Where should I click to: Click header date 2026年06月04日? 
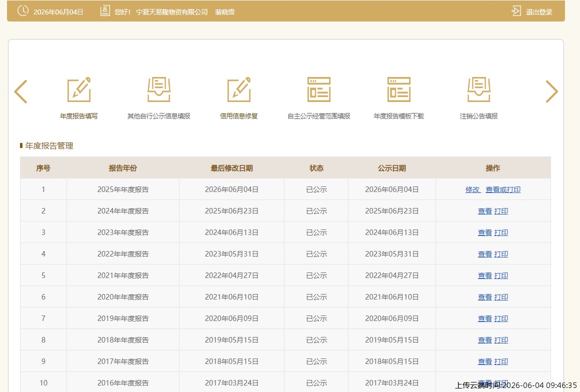58,12
